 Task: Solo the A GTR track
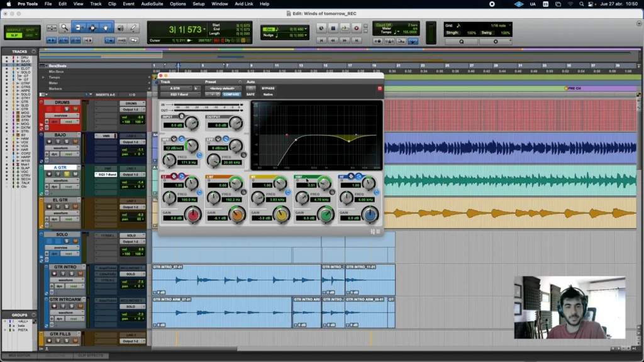[x=67, y=174]
